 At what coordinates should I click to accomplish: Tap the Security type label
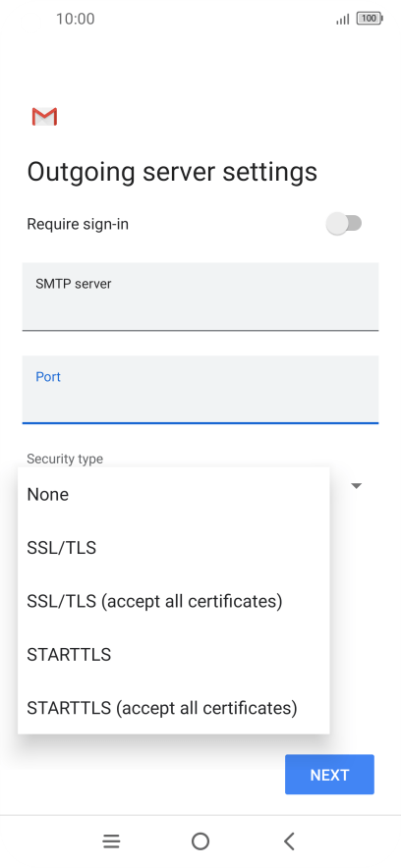(65, 459)
